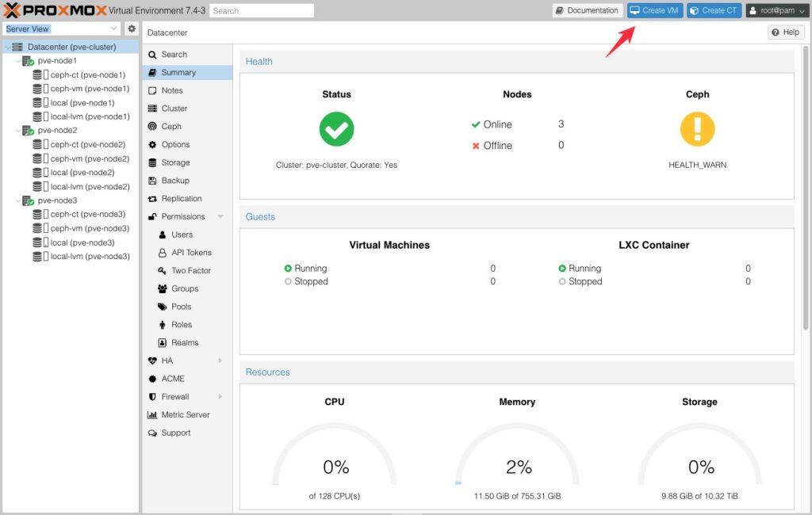Open the Backup menu item

[x=187, y=181]
